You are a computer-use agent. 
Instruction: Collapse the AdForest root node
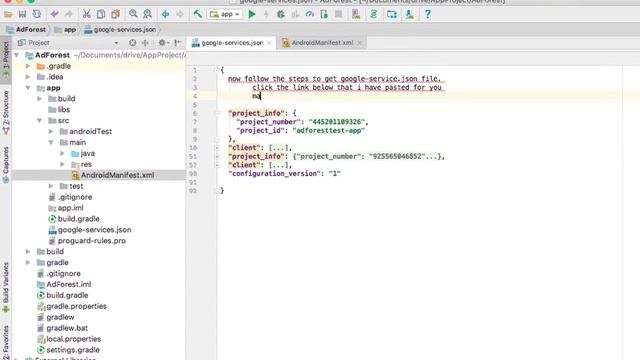click(17, 55)
